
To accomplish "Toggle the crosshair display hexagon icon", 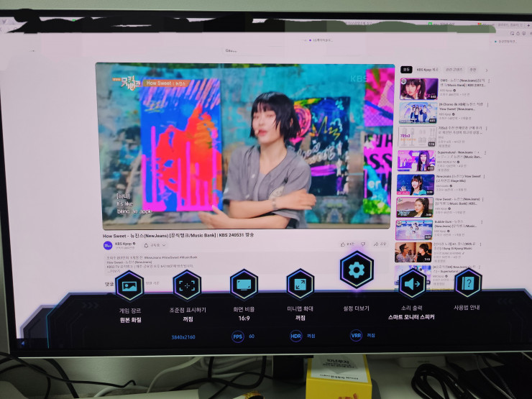I will (187, 285).
